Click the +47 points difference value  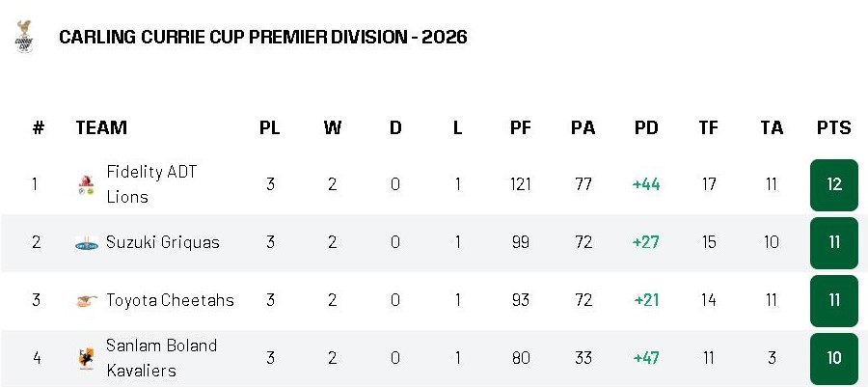pos(646,358)
